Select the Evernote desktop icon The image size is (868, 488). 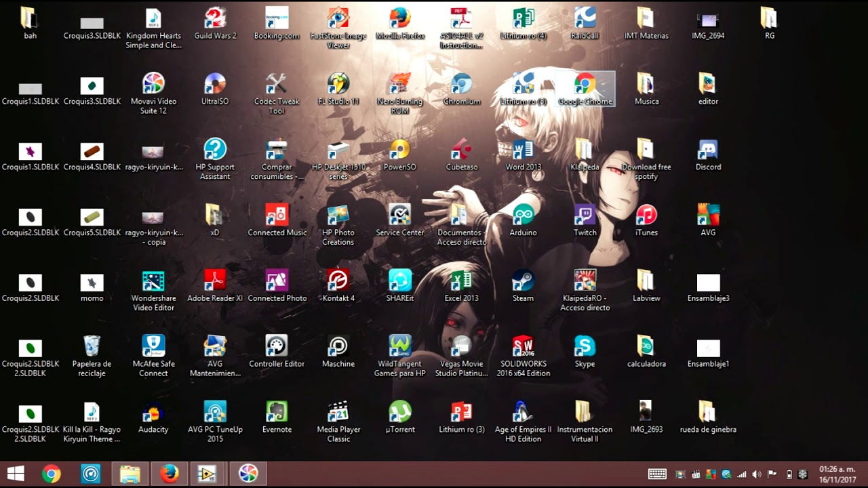tap(277, 418)
